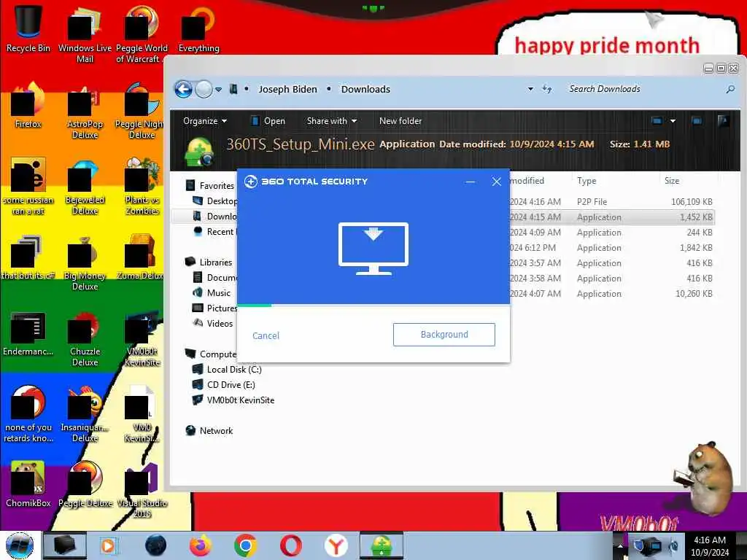Open Yandex browser from the taskbar
The image size is (747, 560).
coord(336,545)
